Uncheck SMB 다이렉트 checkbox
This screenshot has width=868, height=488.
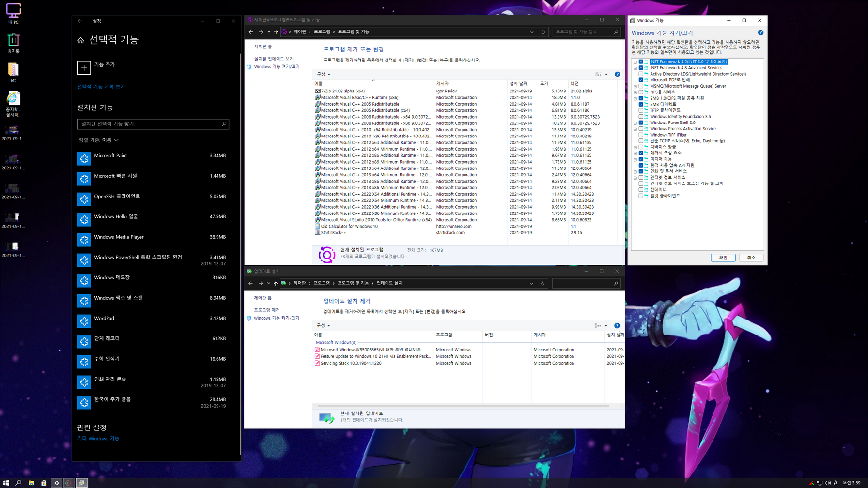pyautogui.click(x=641, y=104)
